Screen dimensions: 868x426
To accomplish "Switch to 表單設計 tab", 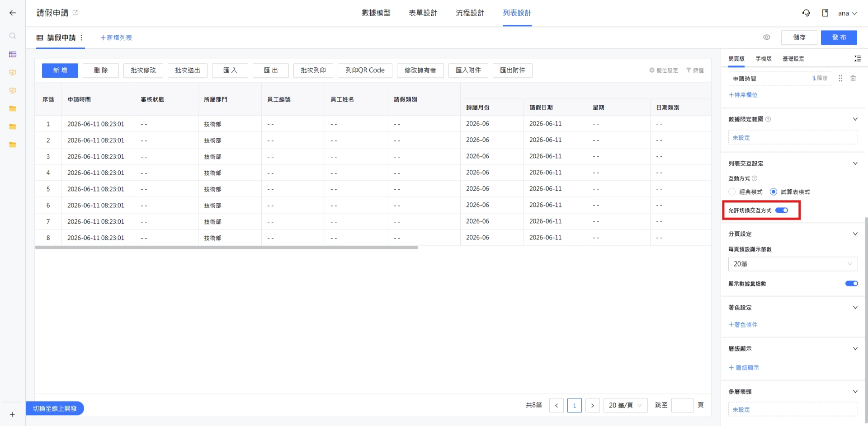I will coord(423,13).
